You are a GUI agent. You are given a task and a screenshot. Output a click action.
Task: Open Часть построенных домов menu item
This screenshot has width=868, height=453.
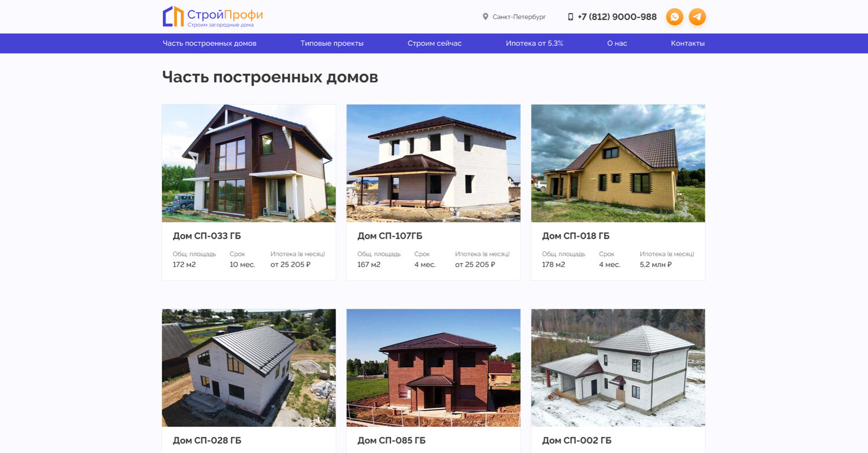pyautogui.click(x=209, y=43)
